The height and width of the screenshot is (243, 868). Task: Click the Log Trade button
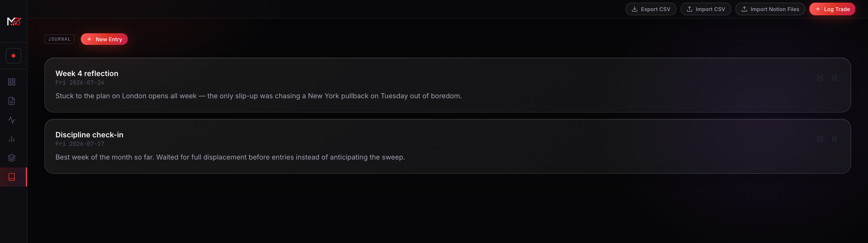pos(832,9)
